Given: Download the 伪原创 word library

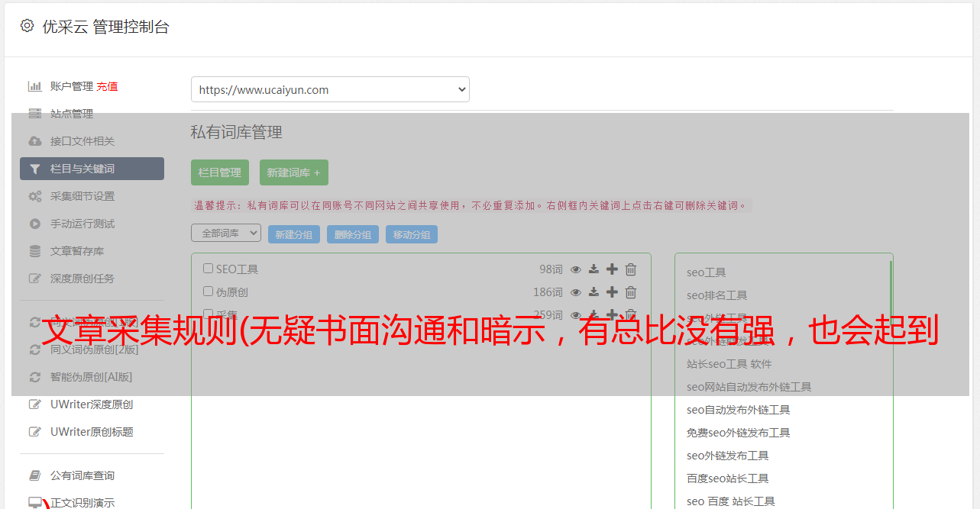Looking at the screenshot, I should point(593,292).
